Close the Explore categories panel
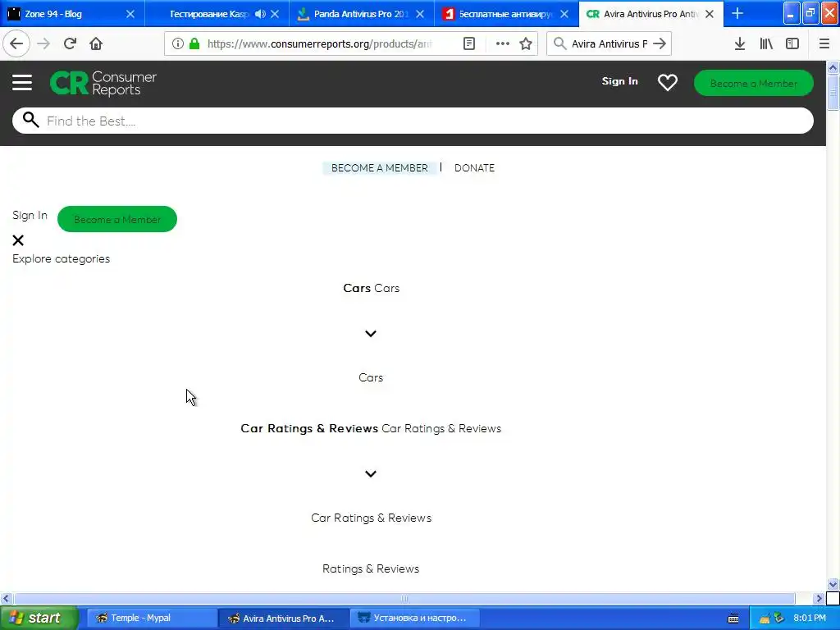The width and height of the screenshot is (840, 630). (18, 240)
